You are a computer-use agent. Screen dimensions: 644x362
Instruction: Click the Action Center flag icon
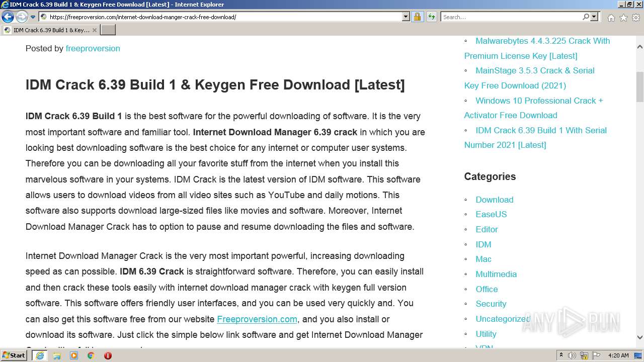point(596,355)
